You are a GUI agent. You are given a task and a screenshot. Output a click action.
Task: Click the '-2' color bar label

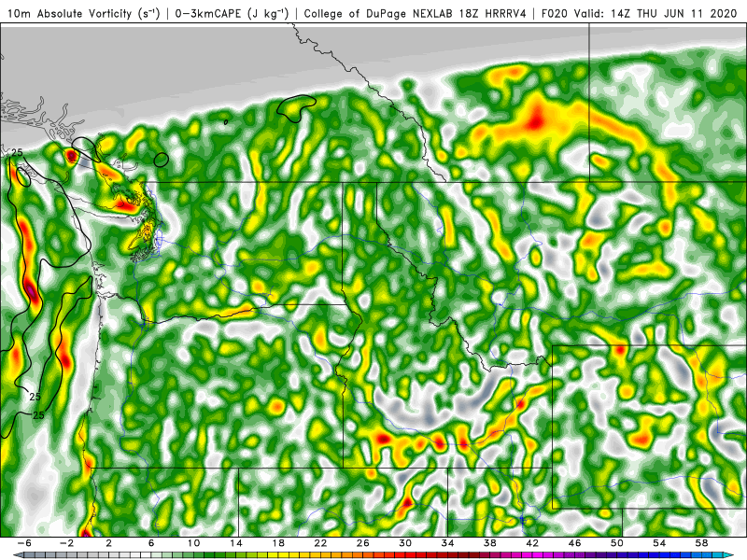[x=66, y=543]
